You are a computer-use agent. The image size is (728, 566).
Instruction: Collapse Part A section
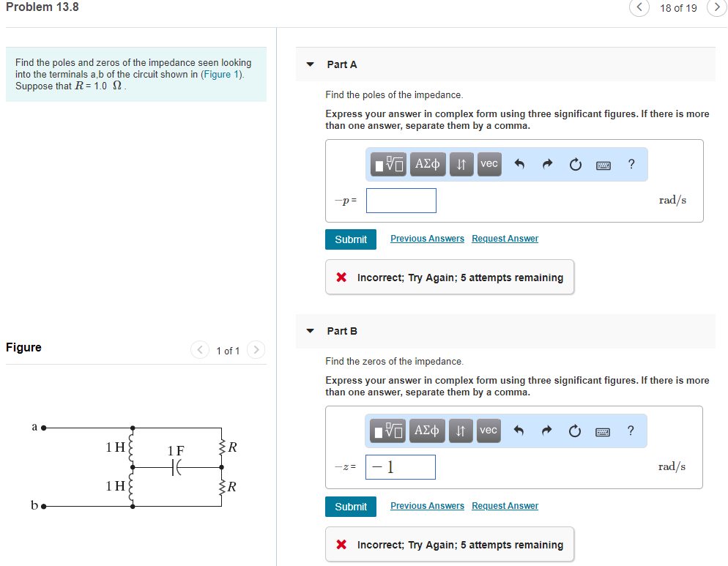click(310, 64)
